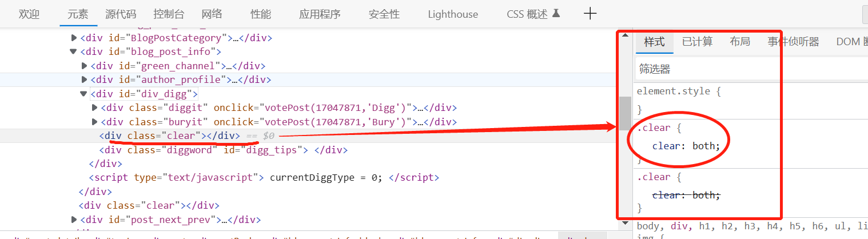Select the diggword div digg_tips element
The width and height of the screenshot is (868, 239).
(x=223, y=150)
